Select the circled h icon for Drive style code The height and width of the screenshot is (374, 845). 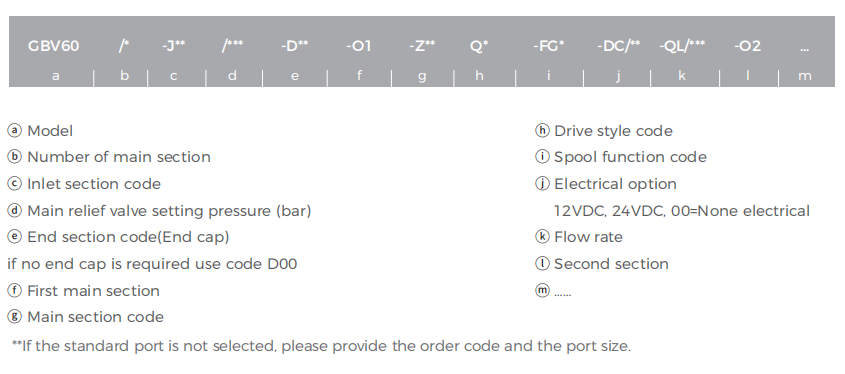click(542, 130)
